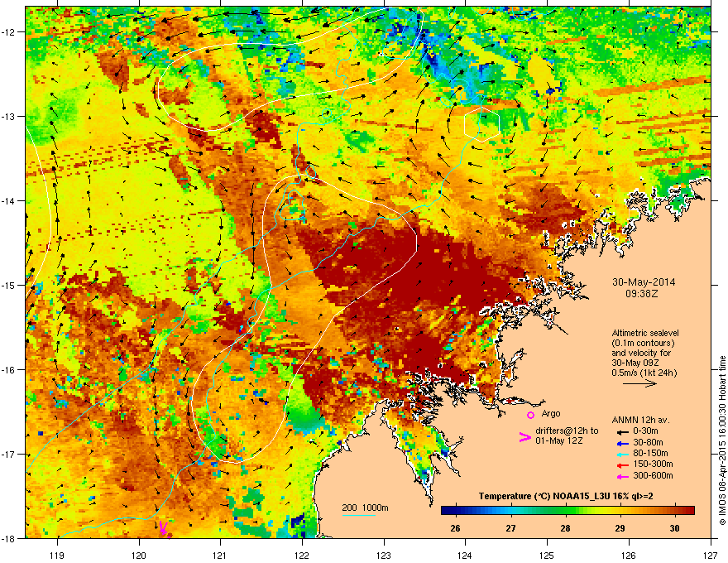728x563 pixels.
Task: Click the longitude axis label 126
Action: click(629, 555)
